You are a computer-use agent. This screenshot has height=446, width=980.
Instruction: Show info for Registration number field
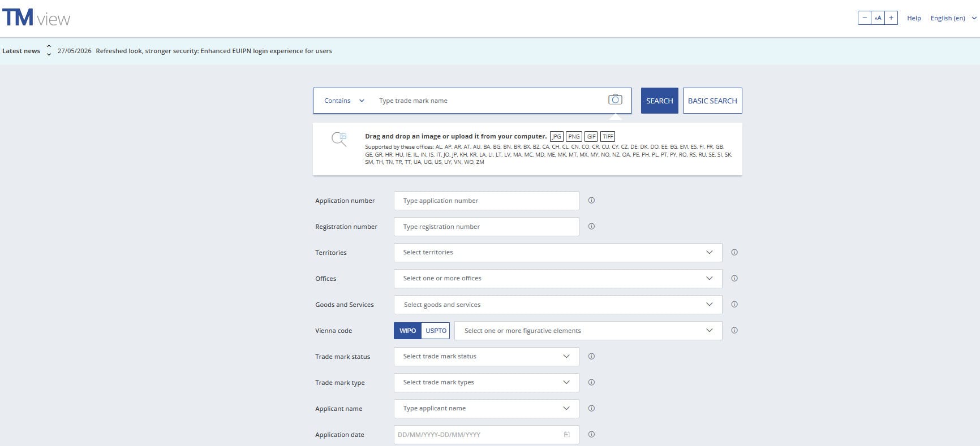coord(591,226)
